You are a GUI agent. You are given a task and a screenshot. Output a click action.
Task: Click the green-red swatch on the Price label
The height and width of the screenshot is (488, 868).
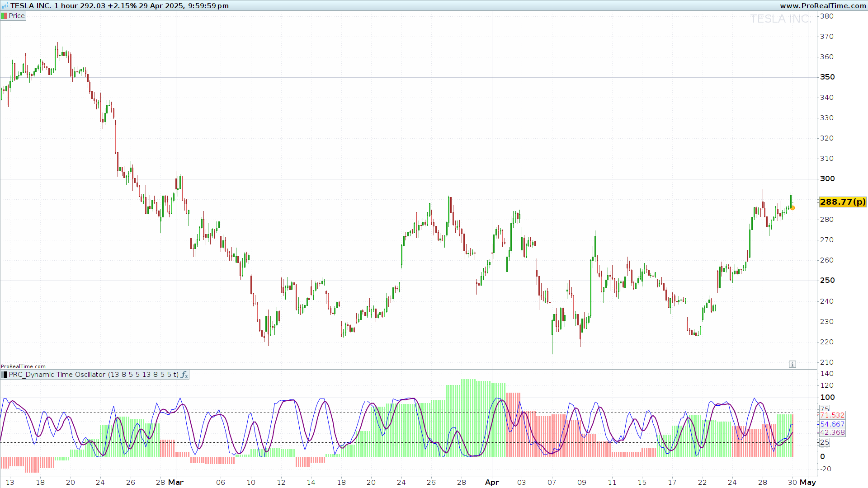(4, 16)
